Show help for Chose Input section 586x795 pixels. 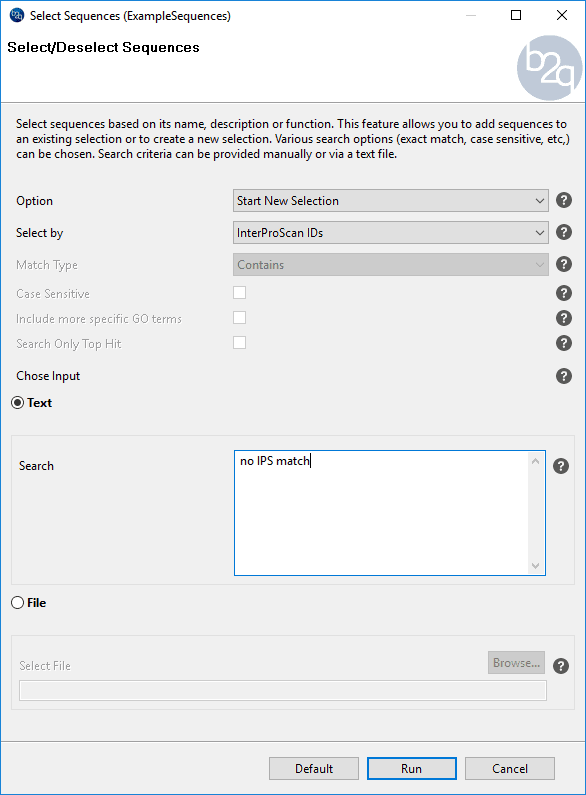pos(564,376)
